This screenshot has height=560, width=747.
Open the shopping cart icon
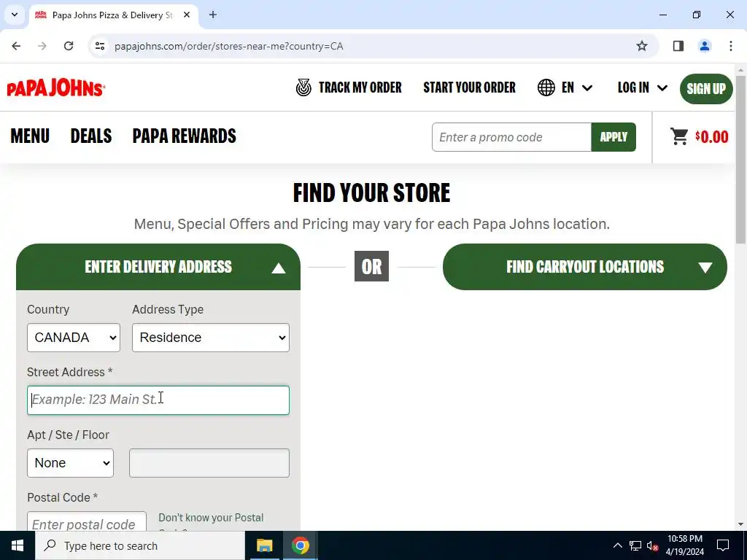[679, 136]
